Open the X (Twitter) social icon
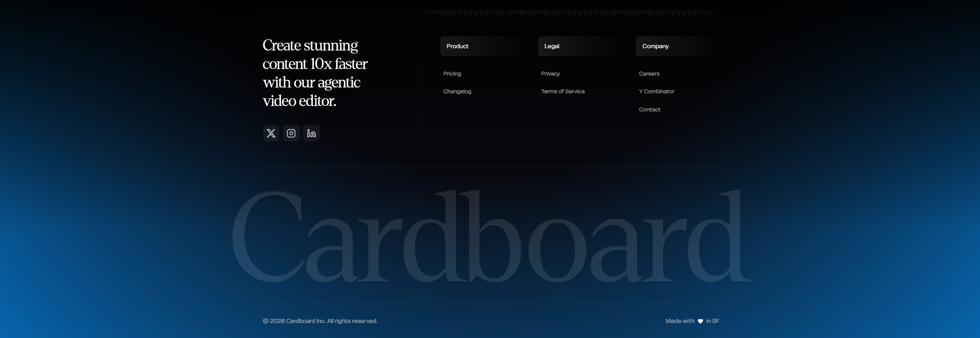 click(271, 133)
